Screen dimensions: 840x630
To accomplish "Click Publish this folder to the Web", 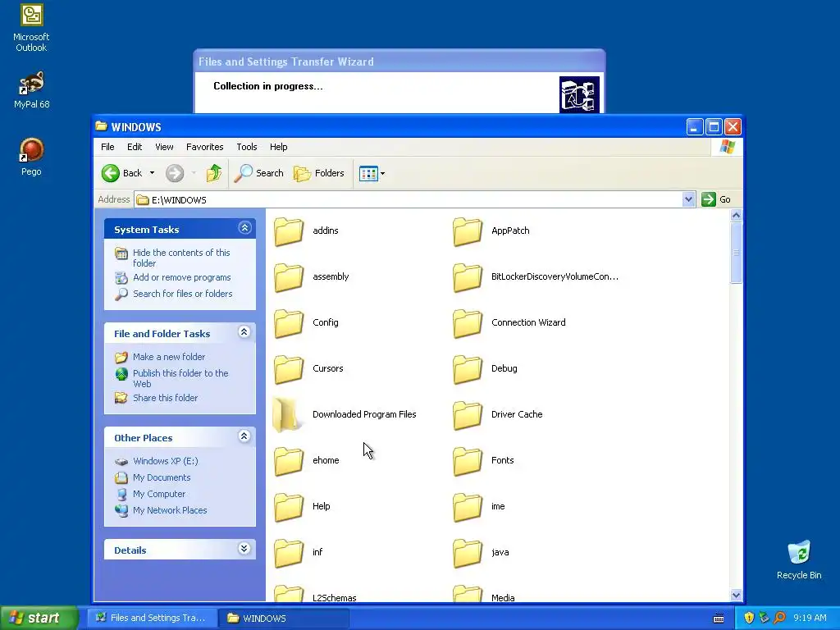I will [x=180, y=378].
